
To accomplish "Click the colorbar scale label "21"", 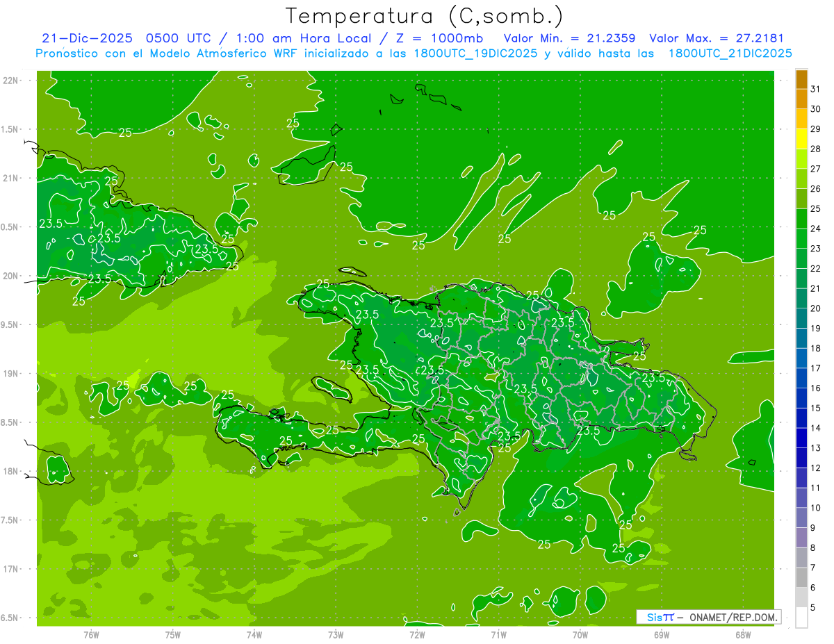I will pyautogui.click(x=816, y=288).
